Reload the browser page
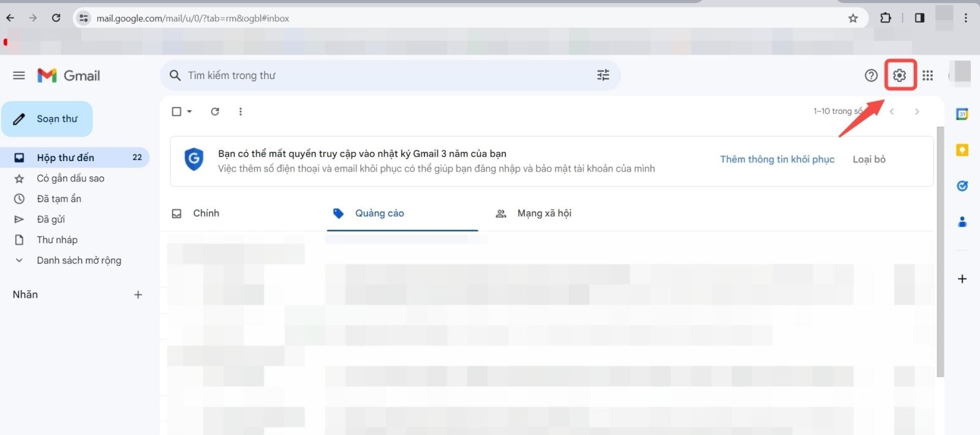The width and height of the screenshot is (980, 435). pos(56,18)
